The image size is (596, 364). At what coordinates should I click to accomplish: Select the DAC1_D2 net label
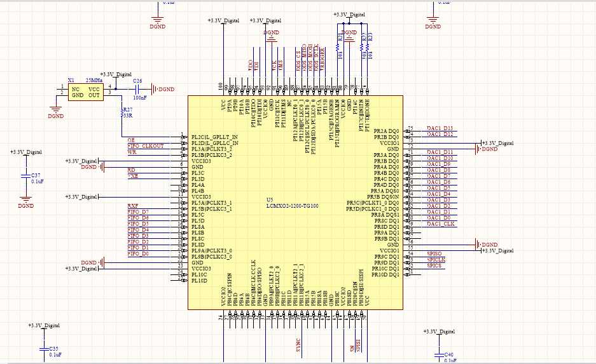coord(439,206)
